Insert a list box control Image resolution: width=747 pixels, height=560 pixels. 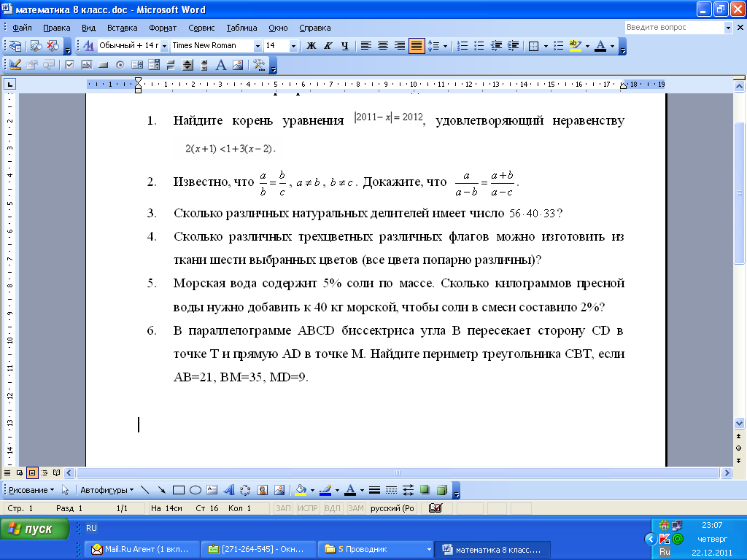coord(137,65)
